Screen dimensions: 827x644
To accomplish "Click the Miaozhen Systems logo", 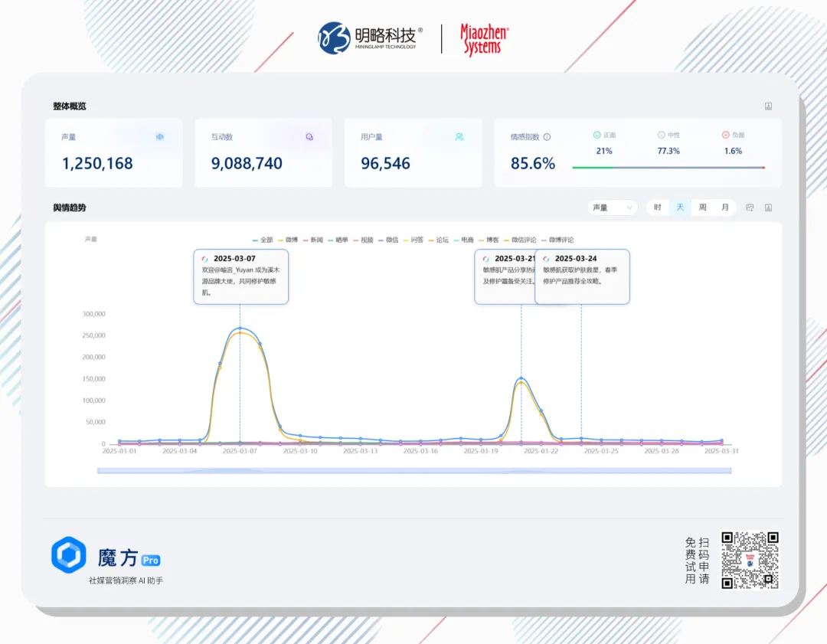I will pos(484,40).
